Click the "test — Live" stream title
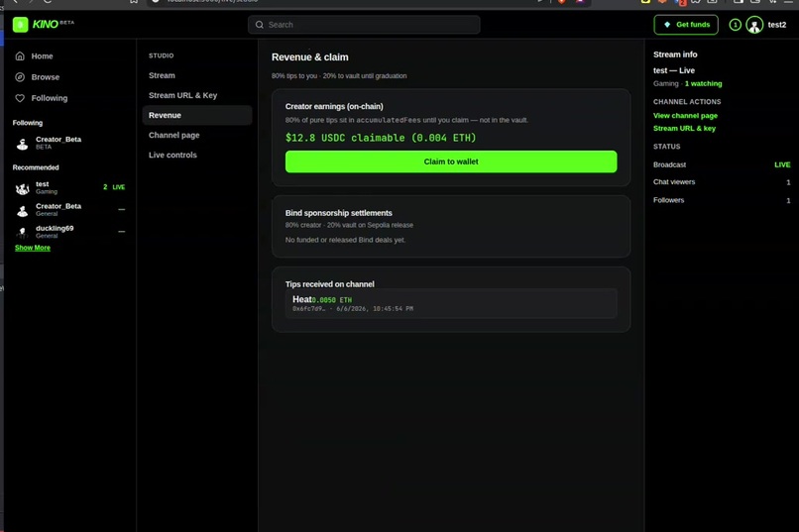 click(x=674, y=70)
